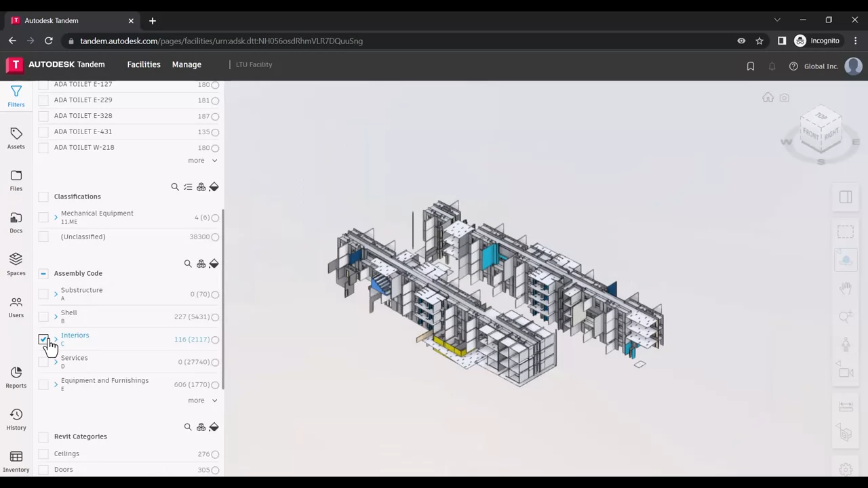Expand the Mechanical Equipment classification
This screenshot has width=868, height=488.
pos(56,218)
